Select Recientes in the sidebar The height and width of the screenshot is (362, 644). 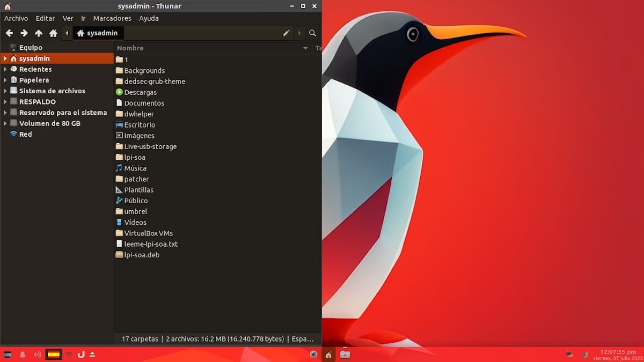35,69
